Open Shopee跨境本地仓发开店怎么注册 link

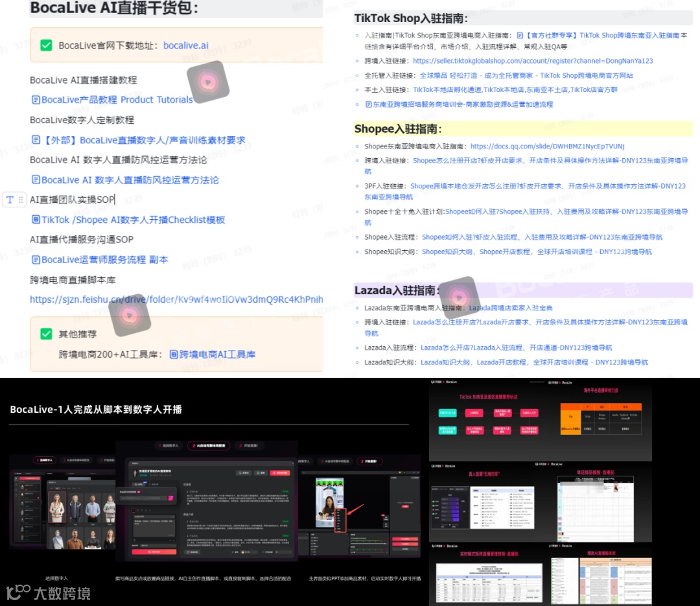548,186
